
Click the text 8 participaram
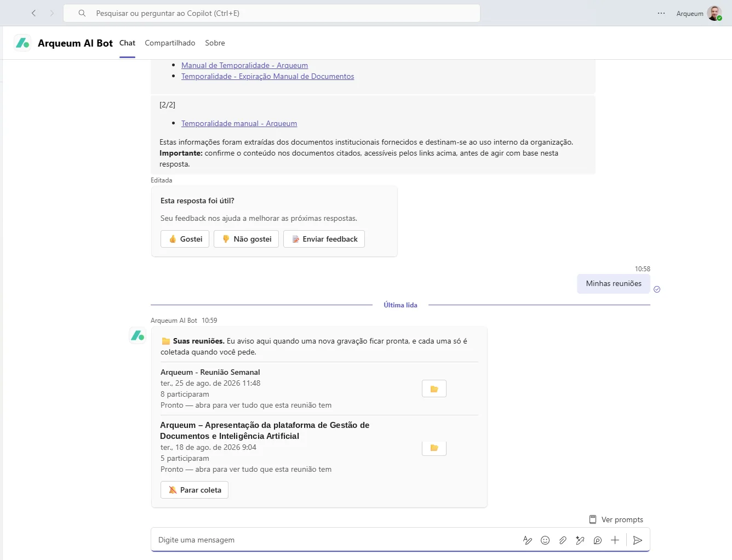coord(185,394)
